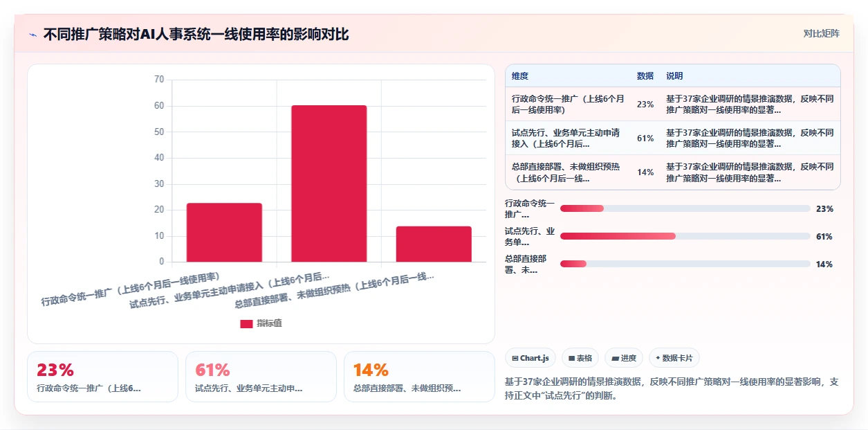This screenshot has height=430, width=868.
Task: Click the 试点先行、业务单 progress label
Action: click(x=530, y=236)
